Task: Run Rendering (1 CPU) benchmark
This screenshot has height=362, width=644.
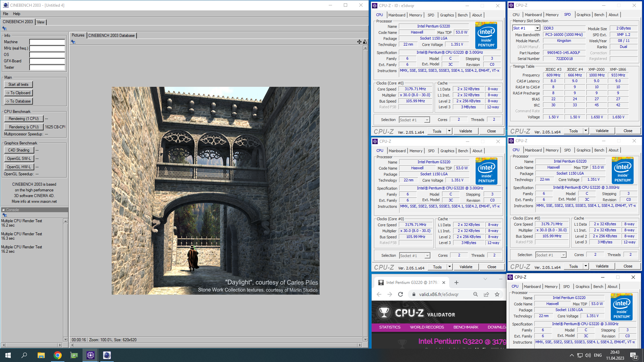Action: 24,119
